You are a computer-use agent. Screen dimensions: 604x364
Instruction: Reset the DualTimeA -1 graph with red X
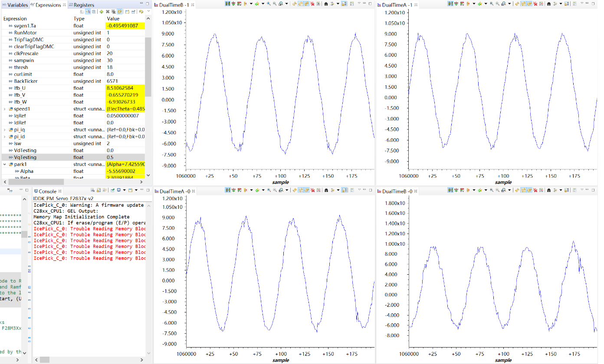[x=535, y=4]
